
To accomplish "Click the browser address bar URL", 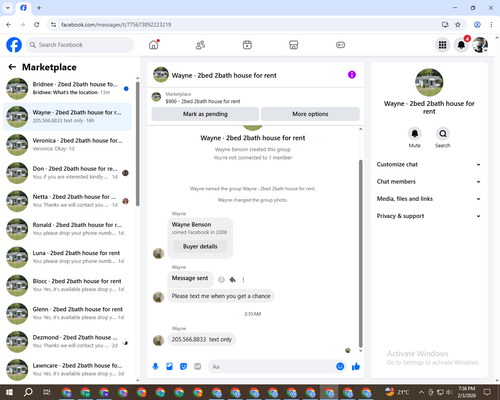I will [116, 25].
